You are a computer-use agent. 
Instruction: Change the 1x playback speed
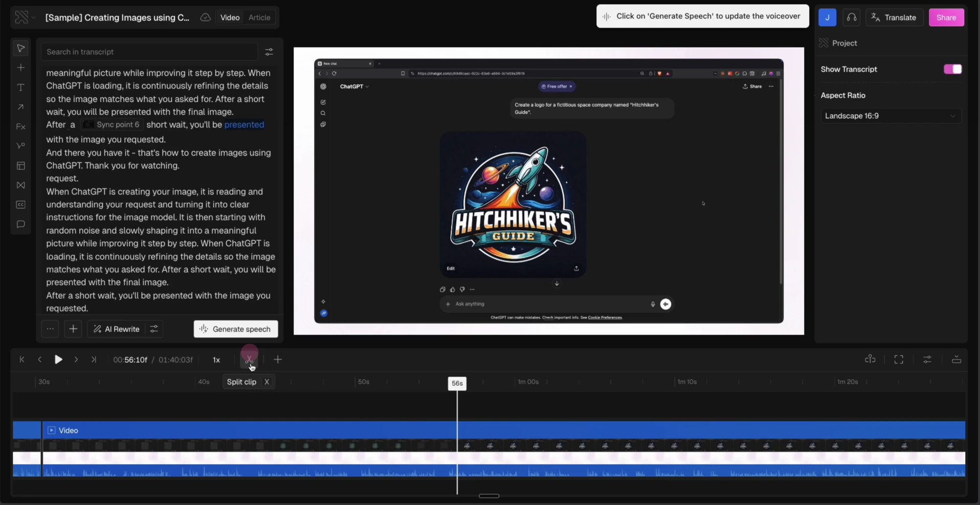[216, 360]
